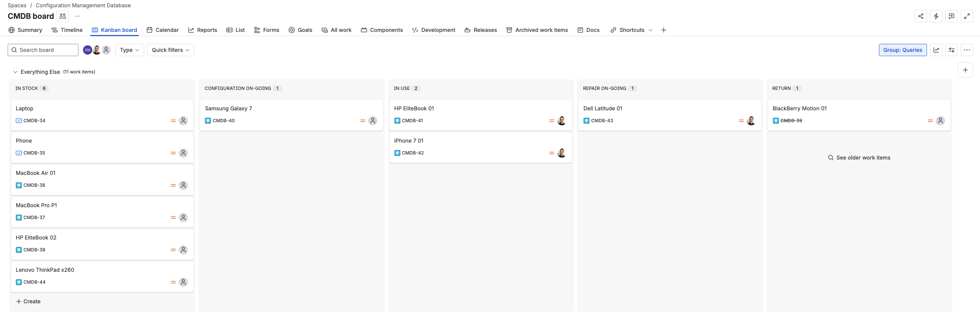Toggle the unassigned avatar filter
Screen dimensions: 980x321
click(x=106, y=50)
